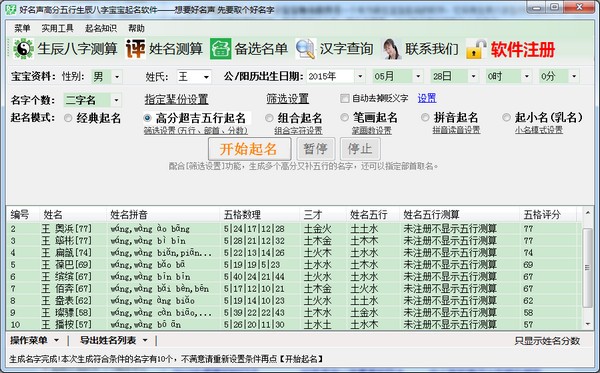Open 联系我们 toolbar label
The width and height of the screenshot is (600, 373).
tap(432, 49)
